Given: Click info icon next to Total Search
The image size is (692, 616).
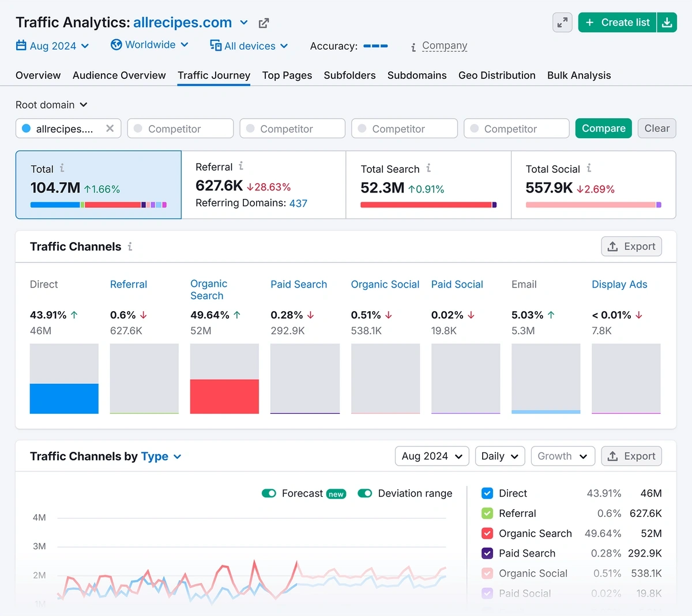Looking at the screenshot, I should (x=428, y=168).
